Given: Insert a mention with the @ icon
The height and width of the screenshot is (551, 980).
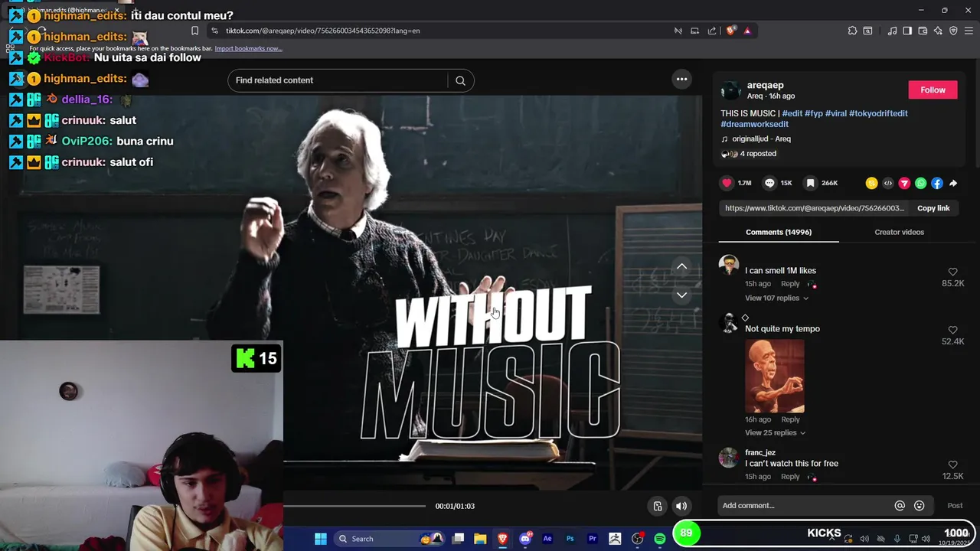Looking at the screenshot, I should click(900, 505).
